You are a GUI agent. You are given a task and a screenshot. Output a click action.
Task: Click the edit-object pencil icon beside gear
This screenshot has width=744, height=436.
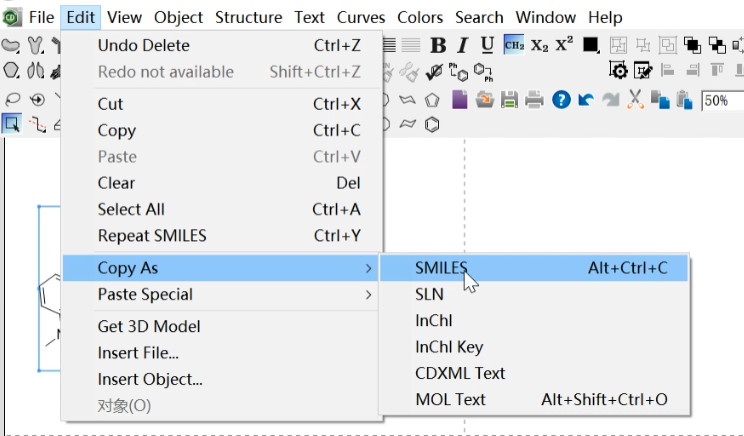pyautogui.click(x=643, y=71)
